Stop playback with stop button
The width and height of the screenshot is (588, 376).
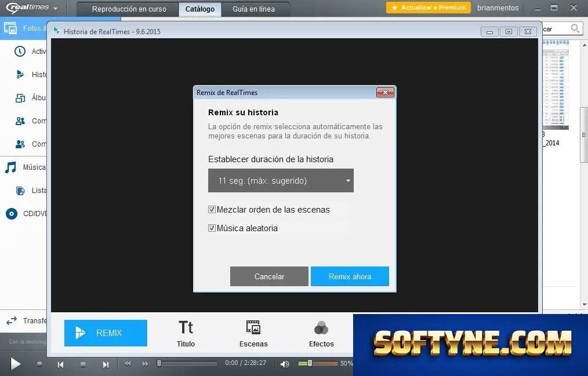[83, 364]
